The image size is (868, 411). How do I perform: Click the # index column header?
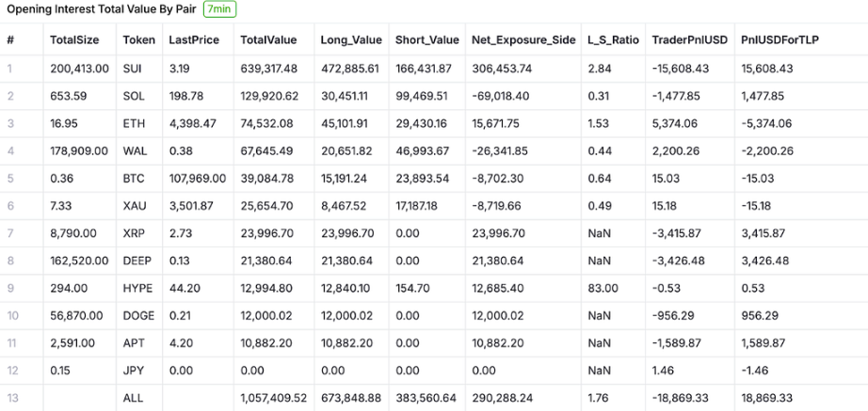coord(10,40)
